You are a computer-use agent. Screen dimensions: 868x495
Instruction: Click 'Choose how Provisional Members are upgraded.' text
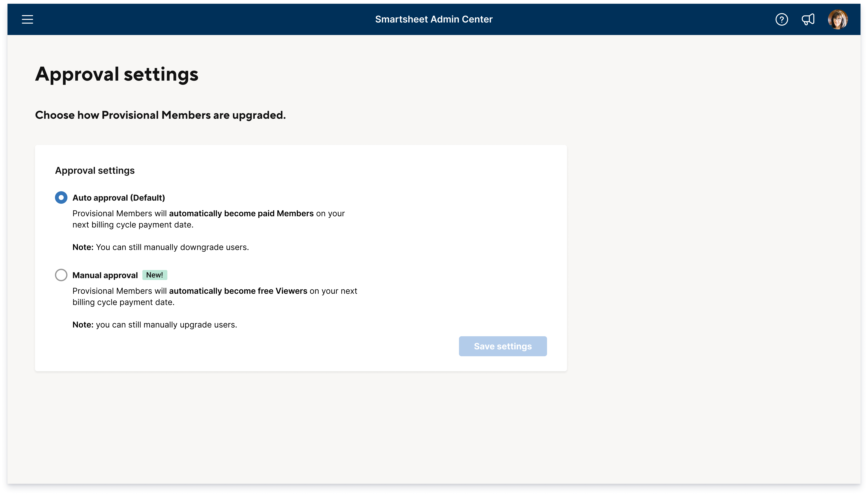pyautogui.click(x=160, y=115)
